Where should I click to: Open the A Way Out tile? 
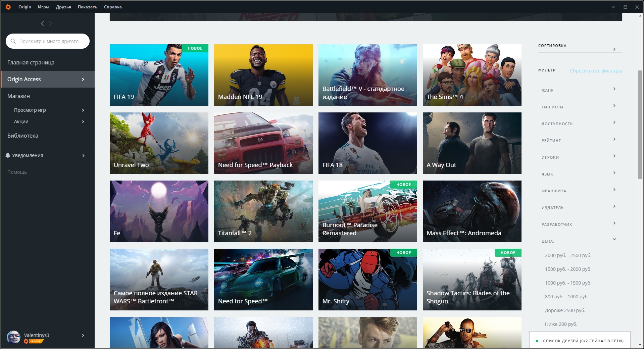click(472, 143)
